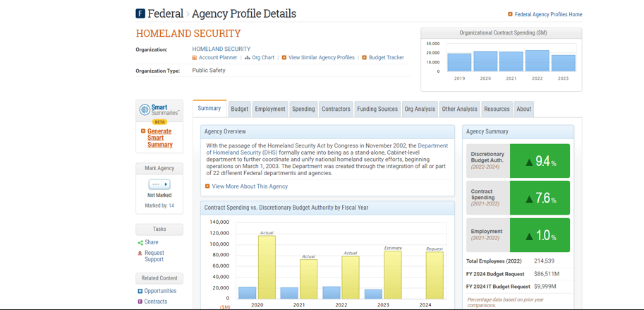Click the green Share icon

point(140,243)
